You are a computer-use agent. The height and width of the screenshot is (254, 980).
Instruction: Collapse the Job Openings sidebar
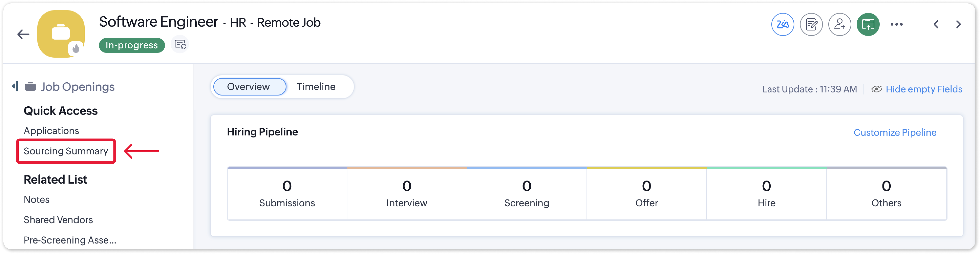click(x=15, y=86)
